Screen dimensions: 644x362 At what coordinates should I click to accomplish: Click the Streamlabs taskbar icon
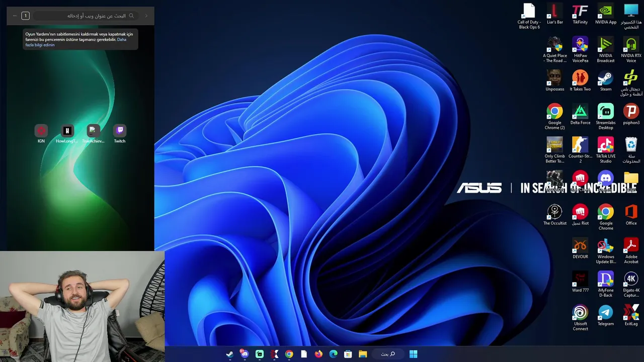tap(260, 354)
